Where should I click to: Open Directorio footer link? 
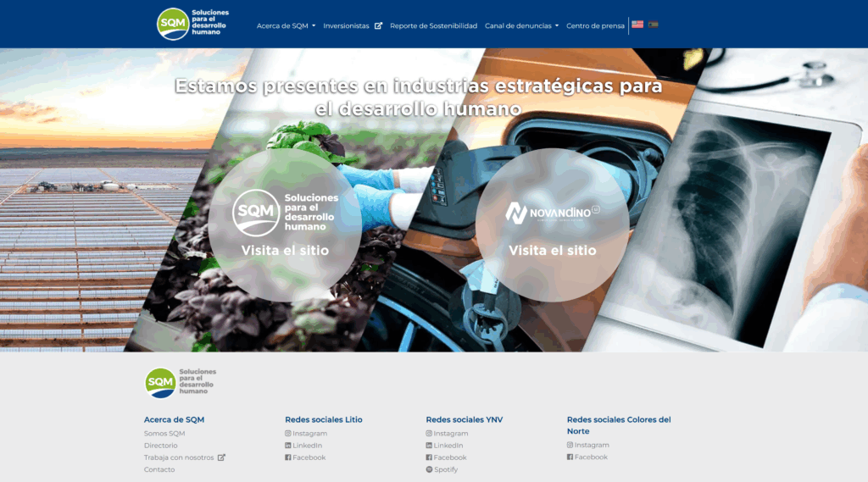coord(160,445)
